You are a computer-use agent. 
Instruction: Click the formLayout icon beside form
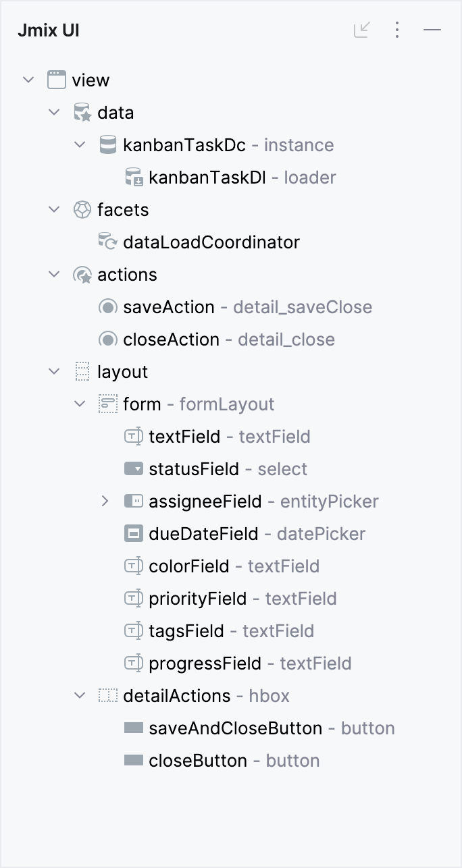pyautogui.click(x=108, y=404)
